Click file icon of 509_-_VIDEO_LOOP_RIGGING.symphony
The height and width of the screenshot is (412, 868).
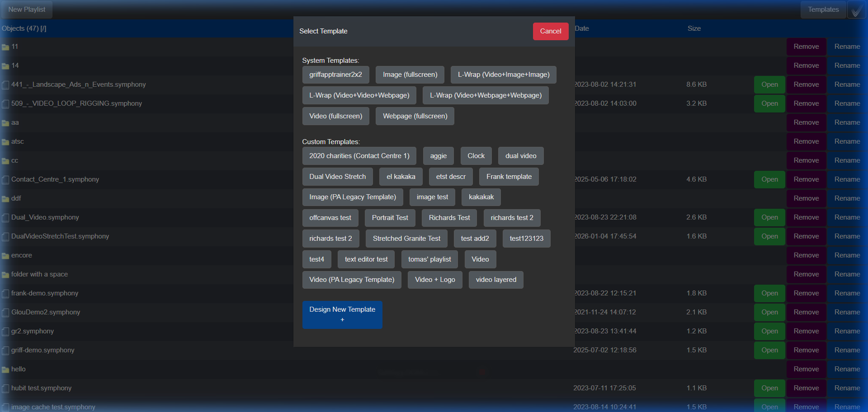coord(5,104)
